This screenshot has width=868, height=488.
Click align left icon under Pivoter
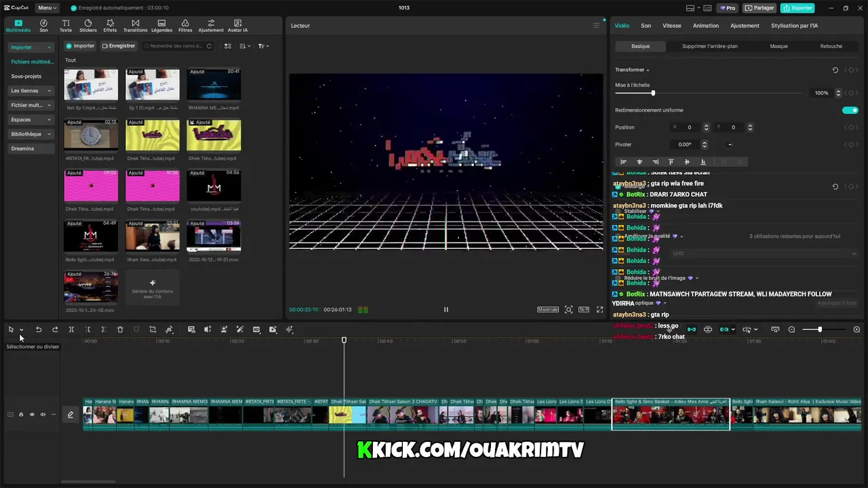(x=623, y=162)
